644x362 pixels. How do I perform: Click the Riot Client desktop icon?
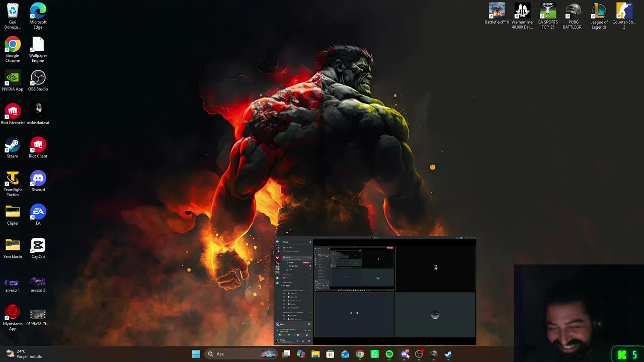(38, 148)
